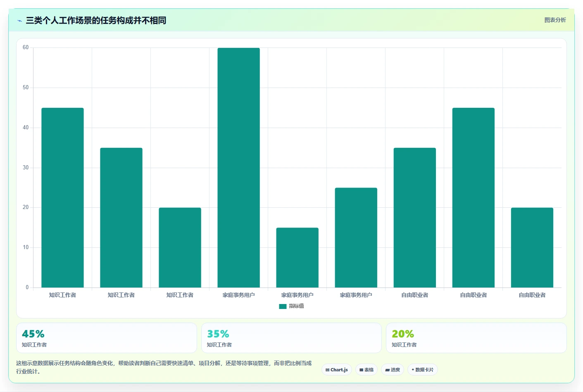Click the y-axis tick label 50
Image resolution: width=583 pixels, height=392 pixels.
26,88
